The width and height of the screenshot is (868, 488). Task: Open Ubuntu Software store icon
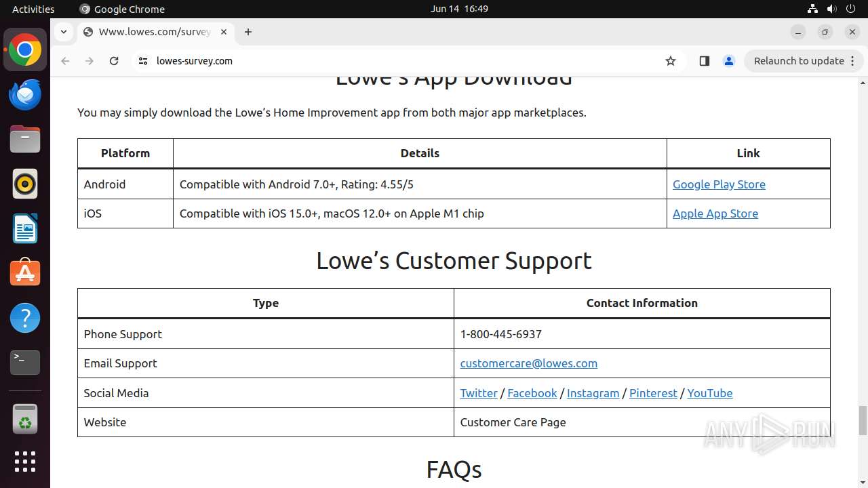(25, 274)
